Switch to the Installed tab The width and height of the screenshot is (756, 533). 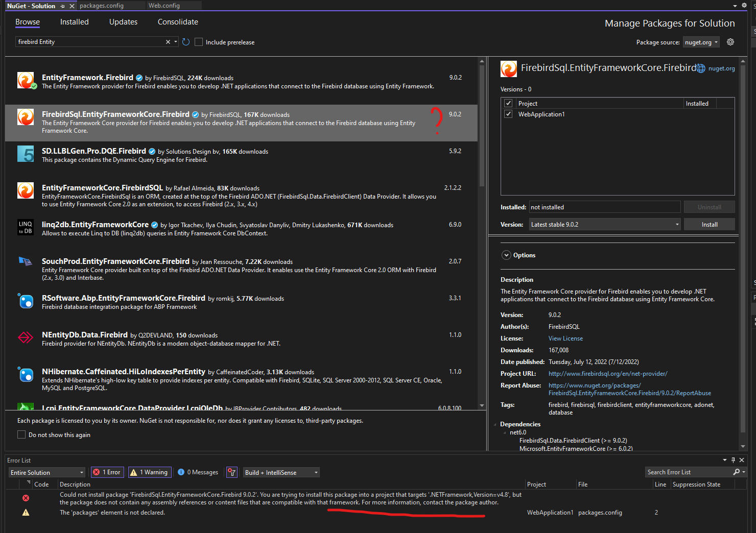[x=74, y=22]
